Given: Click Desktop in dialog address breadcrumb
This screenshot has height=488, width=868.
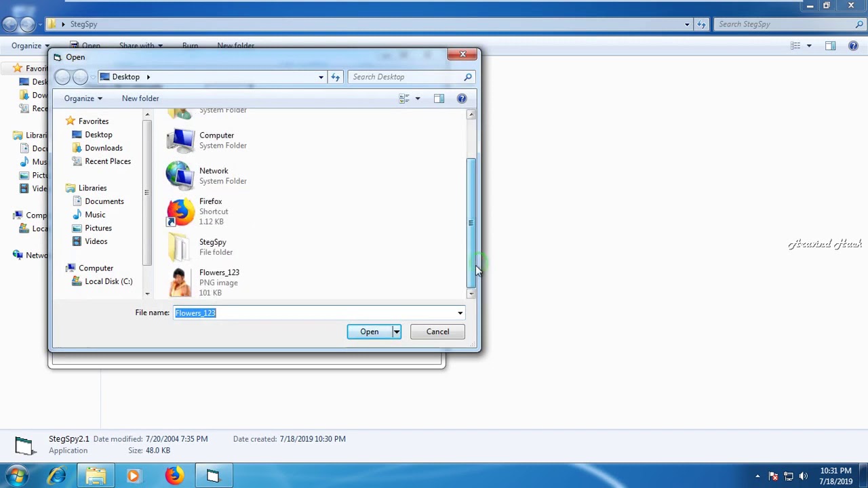Looking at the screenshot, I should 126,77.
